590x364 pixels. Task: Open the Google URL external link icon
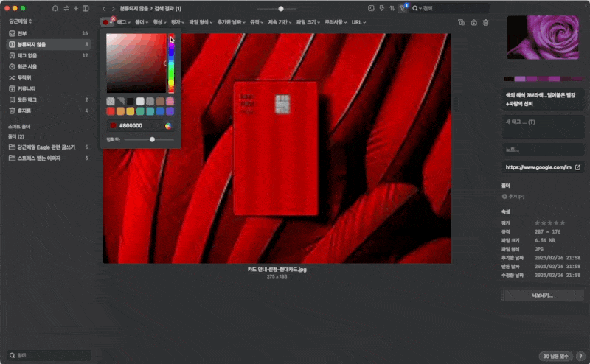tap(577, 167)
